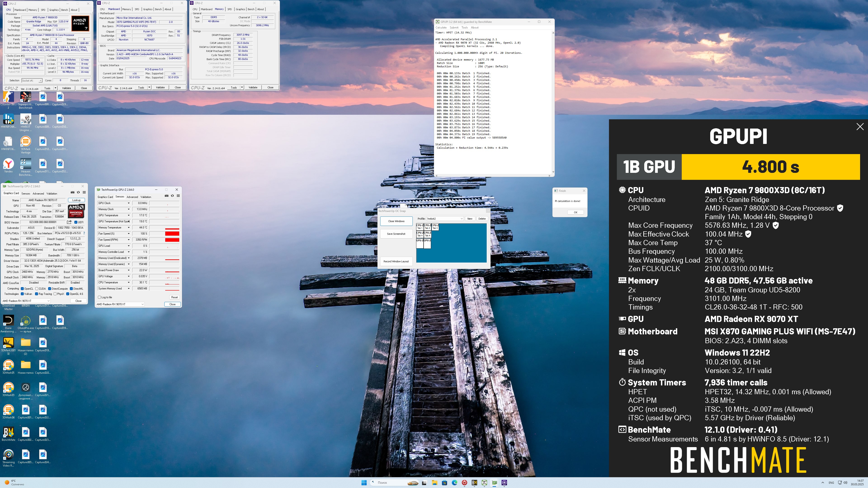Toggle Vulkan checkbox

tap(22, 294)
